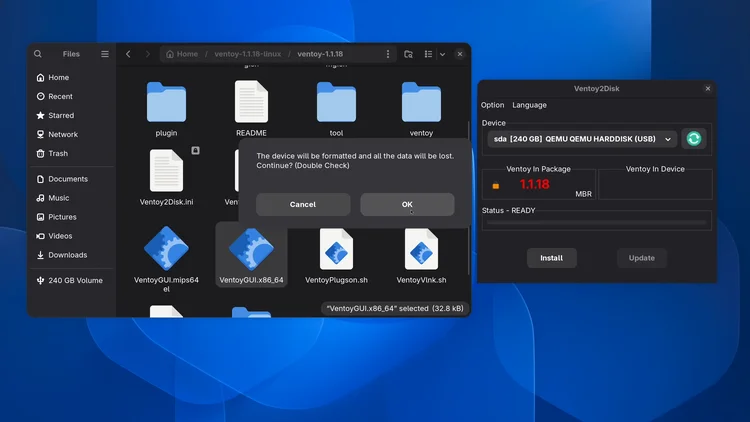Open Music in Files sidebar
The width and height of the screenshot is (750, 422).
click(72, 198)
